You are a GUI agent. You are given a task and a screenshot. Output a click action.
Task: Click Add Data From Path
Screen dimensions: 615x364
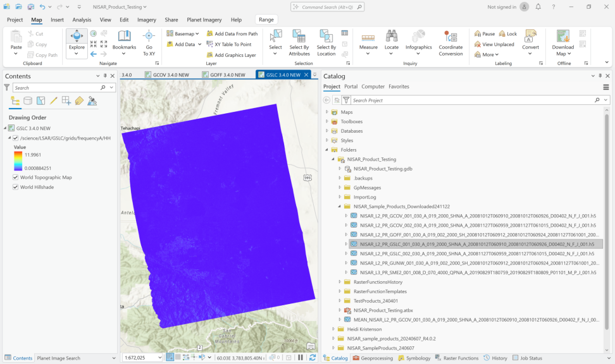232,33
